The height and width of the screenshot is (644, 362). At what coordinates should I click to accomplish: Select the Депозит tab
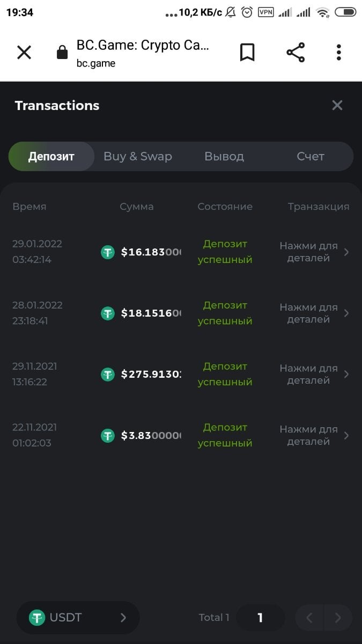51,157
